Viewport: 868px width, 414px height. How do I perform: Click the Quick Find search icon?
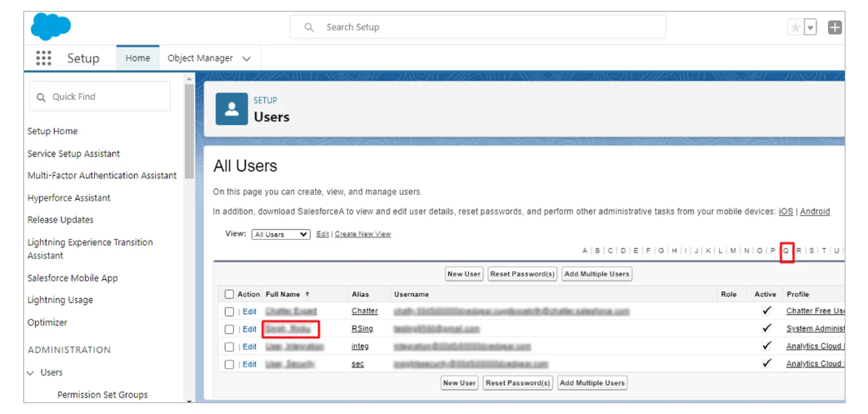[41, 97]
